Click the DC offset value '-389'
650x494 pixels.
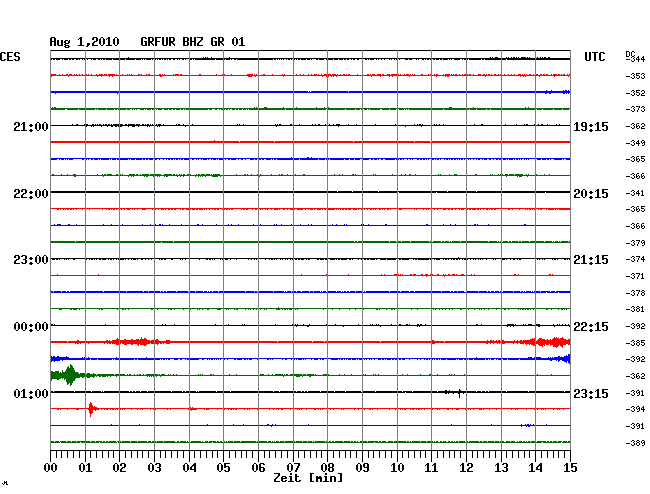pos(635,443)
